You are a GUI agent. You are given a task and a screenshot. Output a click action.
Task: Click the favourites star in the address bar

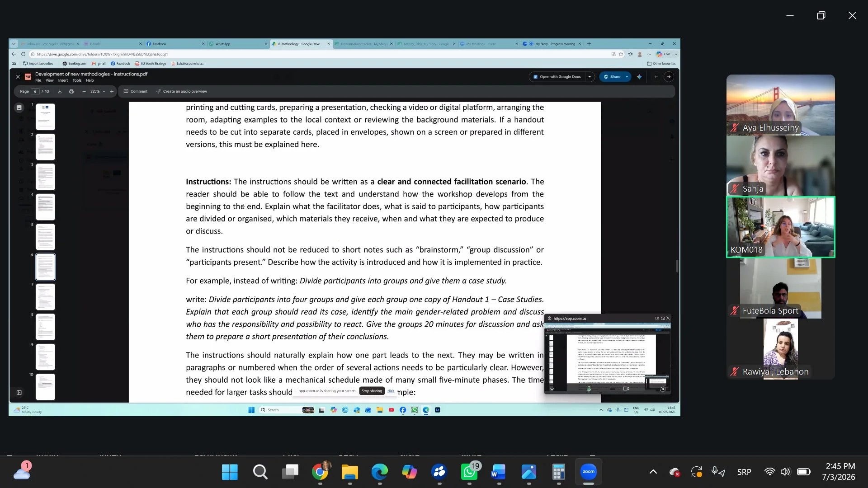[621, 54]
